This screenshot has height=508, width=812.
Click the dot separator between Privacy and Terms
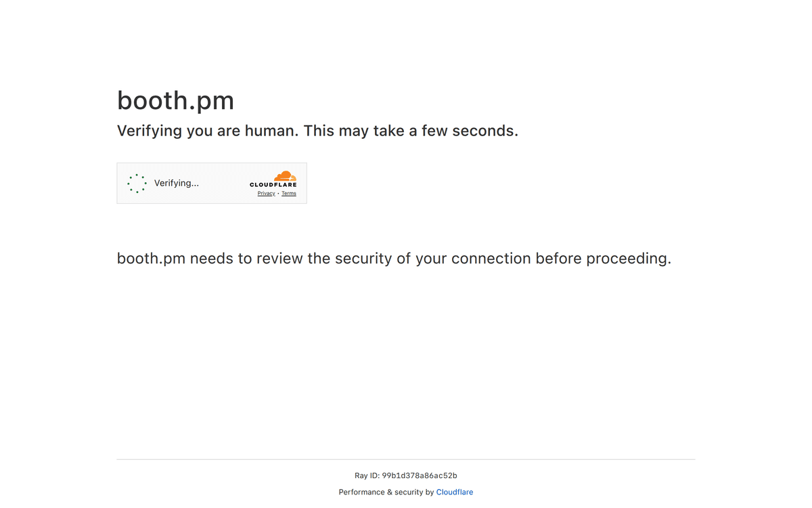point(278,194)
